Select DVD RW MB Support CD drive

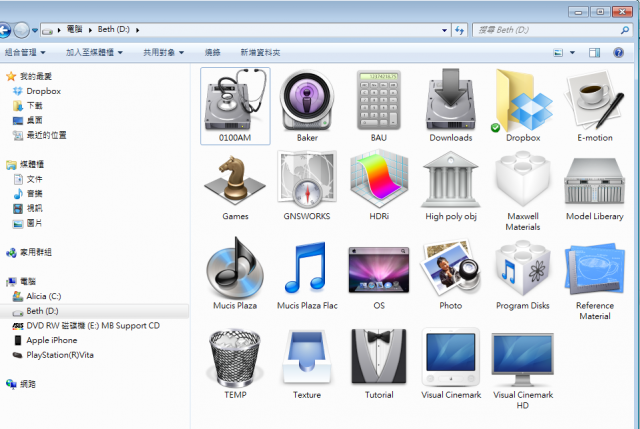point(86,326)
